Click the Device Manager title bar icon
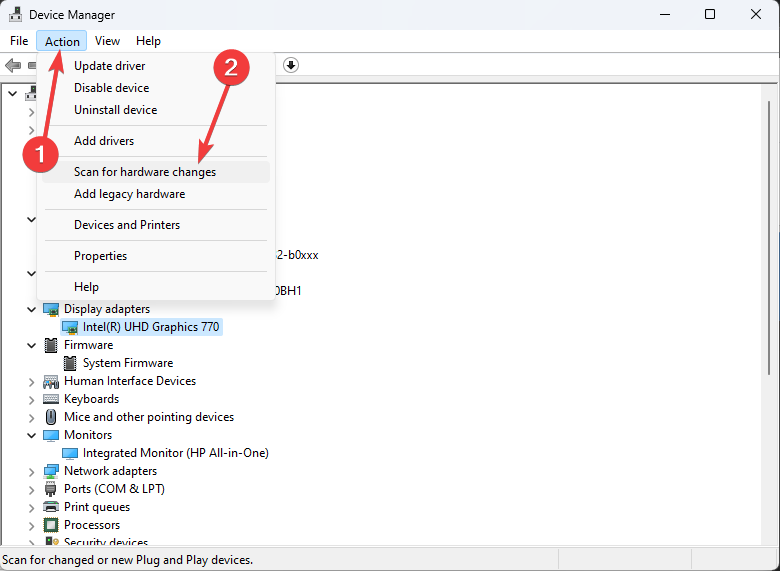The height and width of the screenshot is (571, 780). tap(15, 15)
